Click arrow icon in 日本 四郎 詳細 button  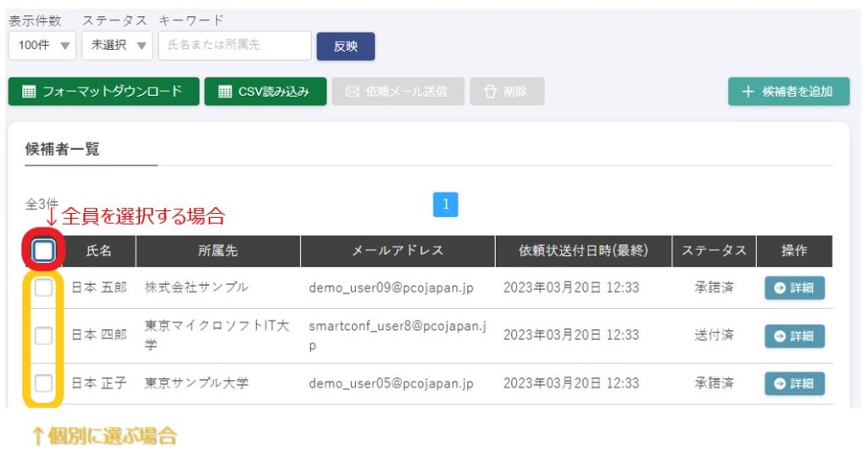[x=780, y=336]
